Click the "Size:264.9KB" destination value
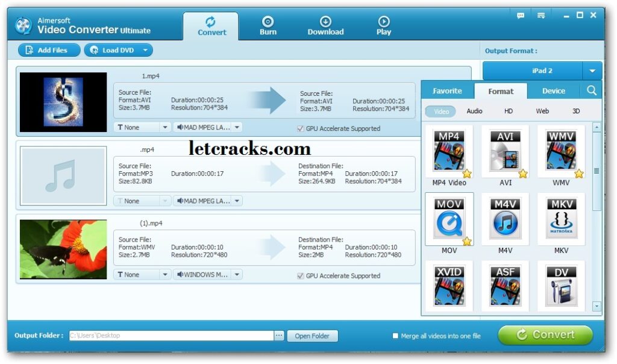The height and width of the screenshot is (364, 617). (x=317, y=181)
